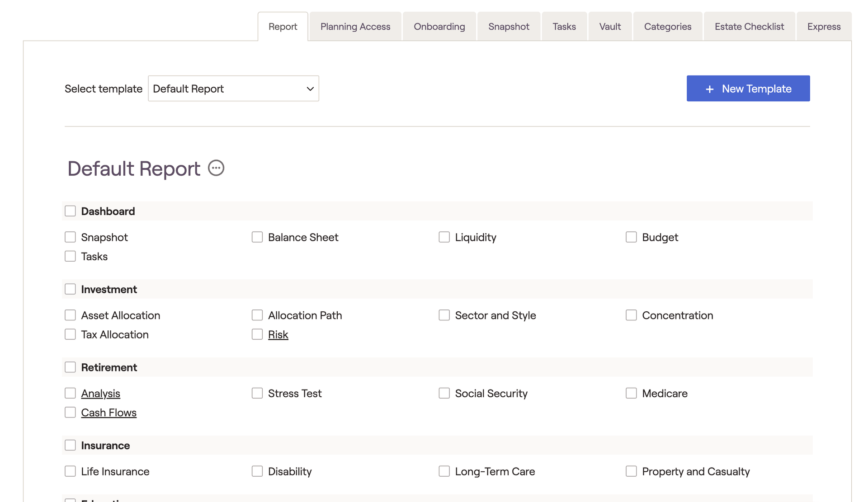The height and width of the screenshot is (502, 868).
Task: Switch to the Planning Access tab
Action: 355,27
